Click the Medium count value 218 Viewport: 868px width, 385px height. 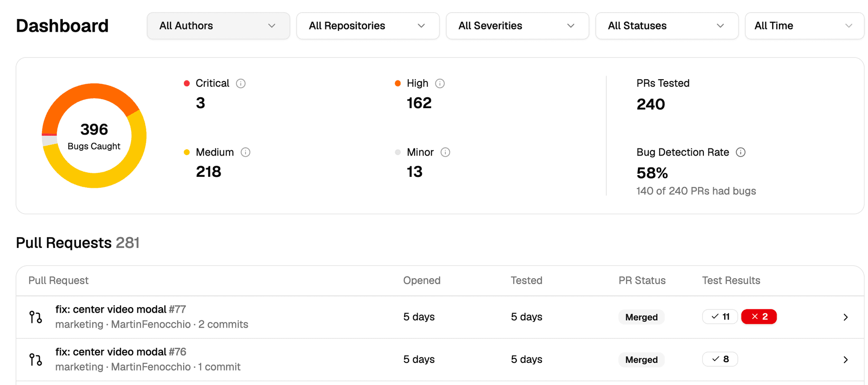(x=208, y=172)
